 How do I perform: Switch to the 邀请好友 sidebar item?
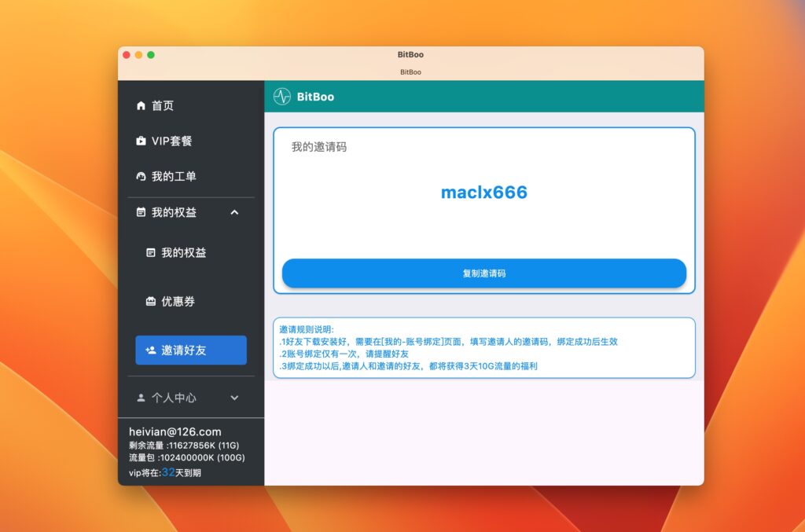pos(185,350)
